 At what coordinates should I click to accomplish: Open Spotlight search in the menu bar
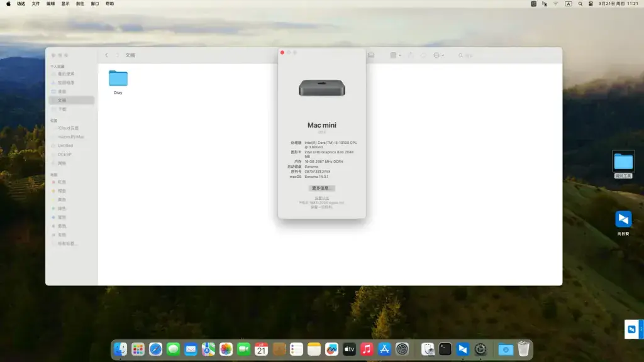coord(580,4)
